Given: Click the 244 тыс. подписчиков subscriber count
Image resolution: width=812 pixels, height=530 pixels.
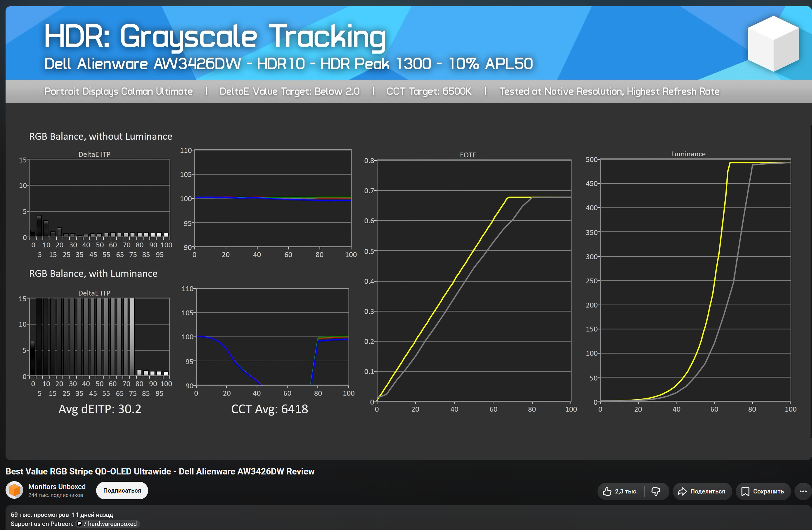Looking at the screenshot, I should pos(56,495).
